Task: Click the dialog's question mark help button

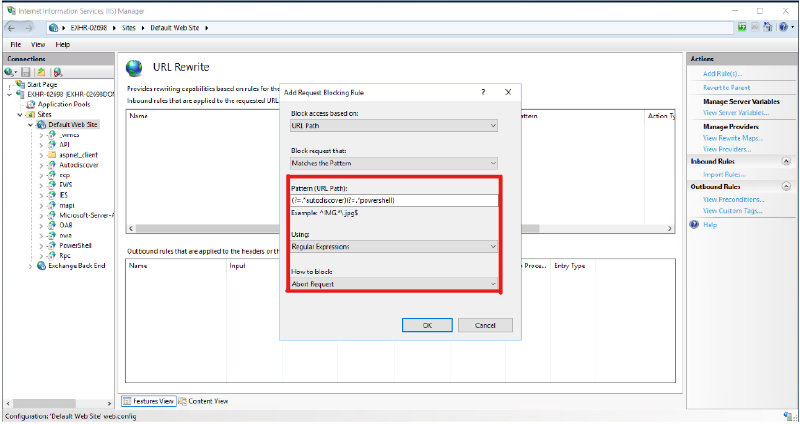Action: click(x=484, y=92)
